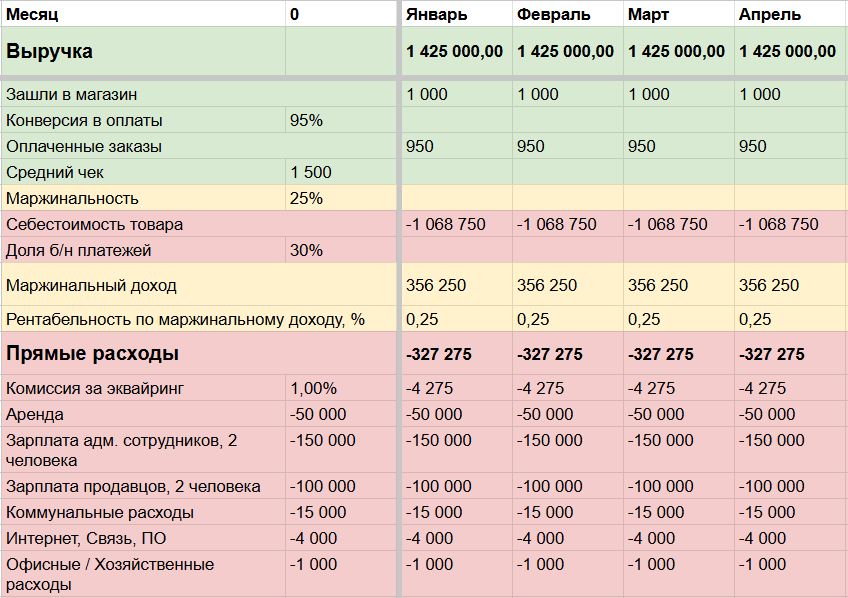Select Прямые расходы total for Апрель

click(790, 354)
